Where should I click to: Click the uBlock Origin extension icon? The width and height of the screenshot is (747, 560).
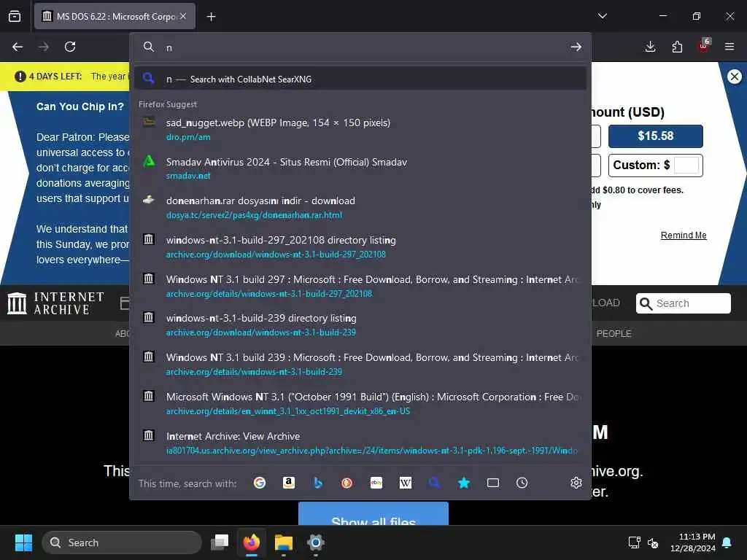pyautogui.click(x=704, y=46)
